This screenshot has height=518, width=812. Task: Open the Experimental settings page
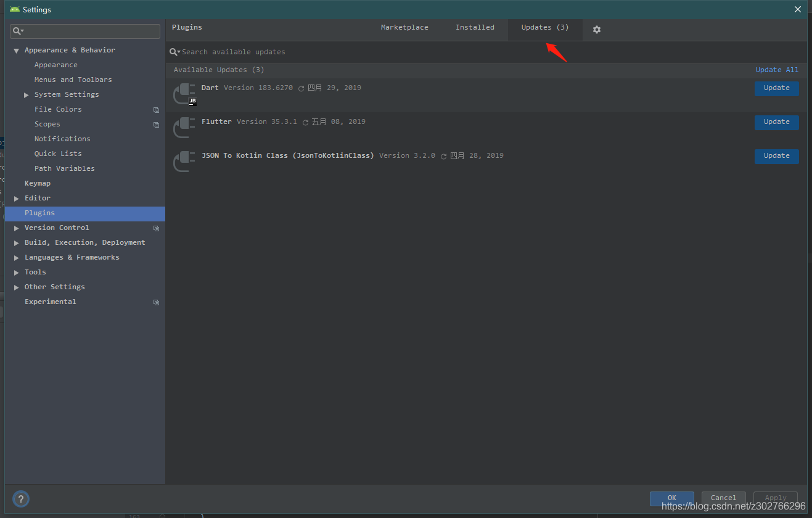(51, 302)
